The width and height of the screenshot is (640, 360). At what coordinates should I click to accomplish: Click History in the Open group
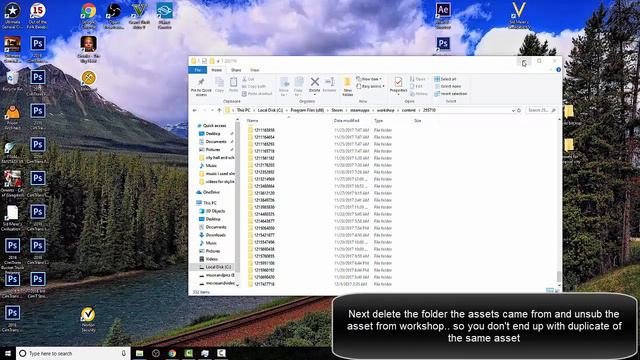[x=419, y=93]
